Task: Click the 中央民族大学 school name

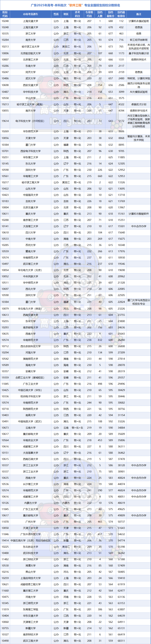Action: (x=31, y=276)
